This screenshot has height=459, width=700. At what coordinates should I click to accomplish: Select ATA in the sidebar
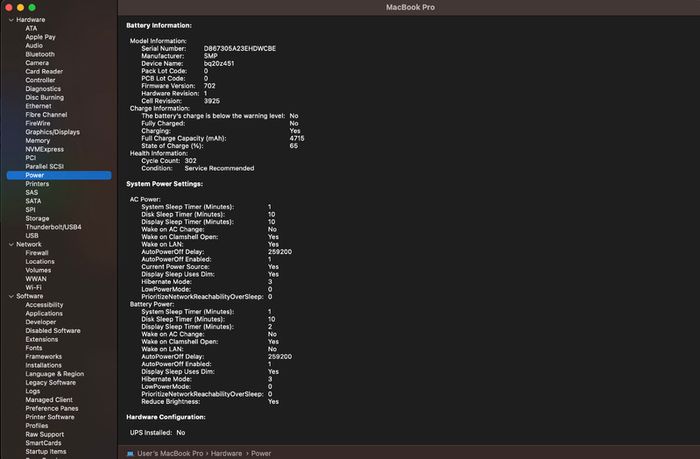31,28
